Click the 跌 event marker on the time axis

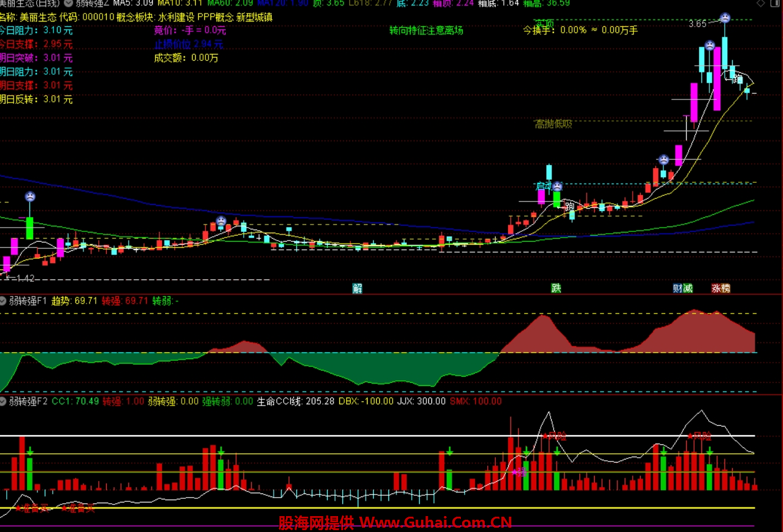point(555,288)
